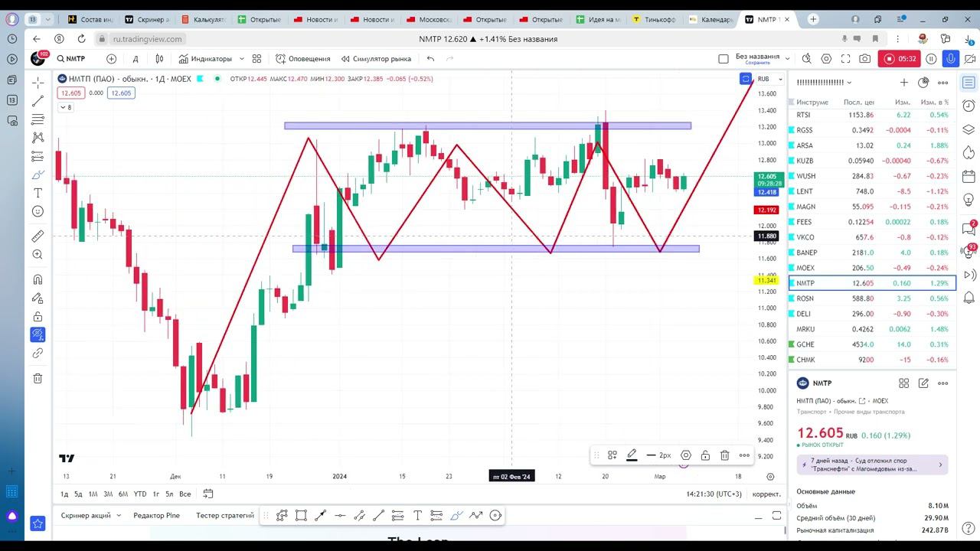Toggle коррект. adjustment setting
980x551 pixels.
pos(766,494)
